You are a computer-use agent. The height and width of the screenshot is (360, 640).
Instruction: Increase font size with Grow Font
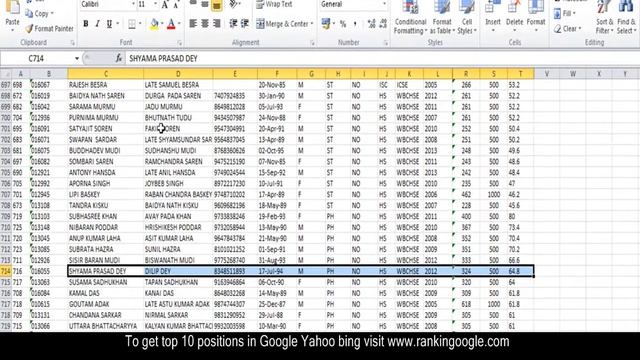(165, 4)
